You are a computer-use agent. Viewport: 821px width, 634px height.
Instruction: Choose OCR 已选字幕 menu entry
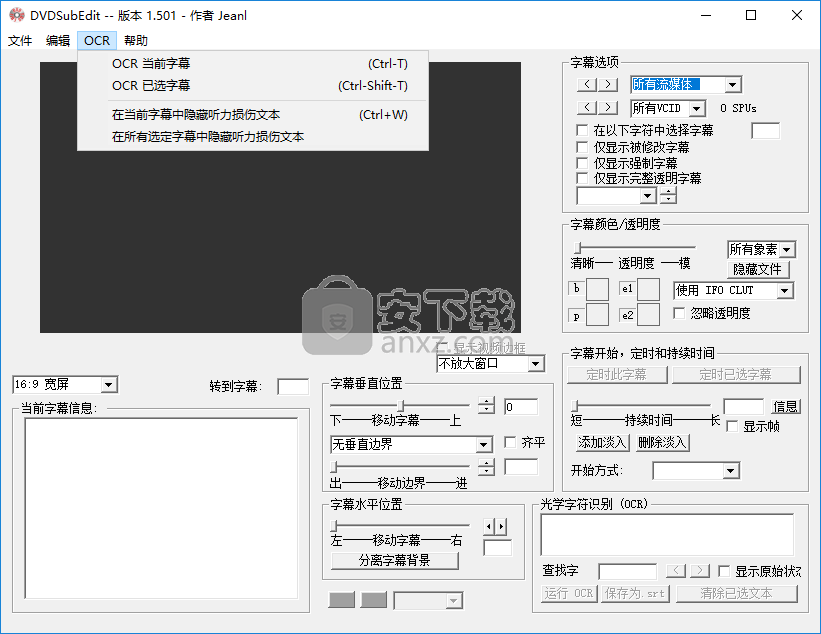[x=253, y=86]
